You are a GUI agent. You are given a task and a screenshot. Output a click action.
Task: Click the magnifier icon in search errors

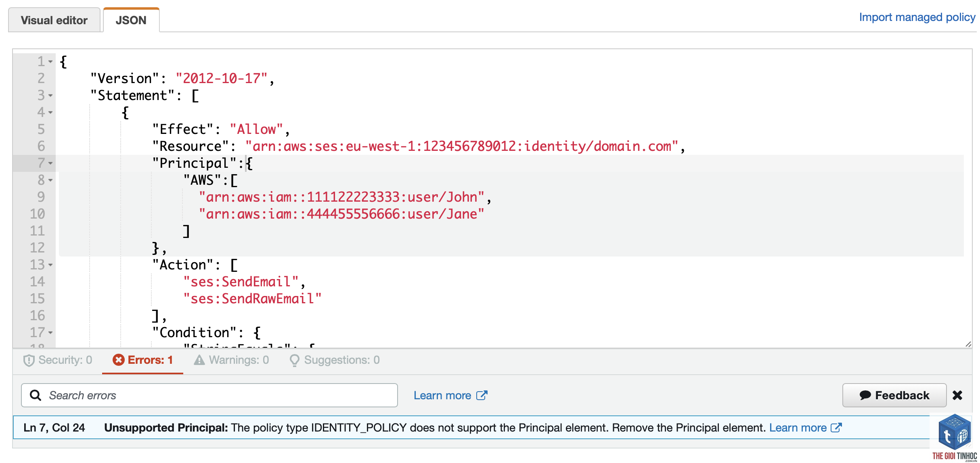[36, 395]
